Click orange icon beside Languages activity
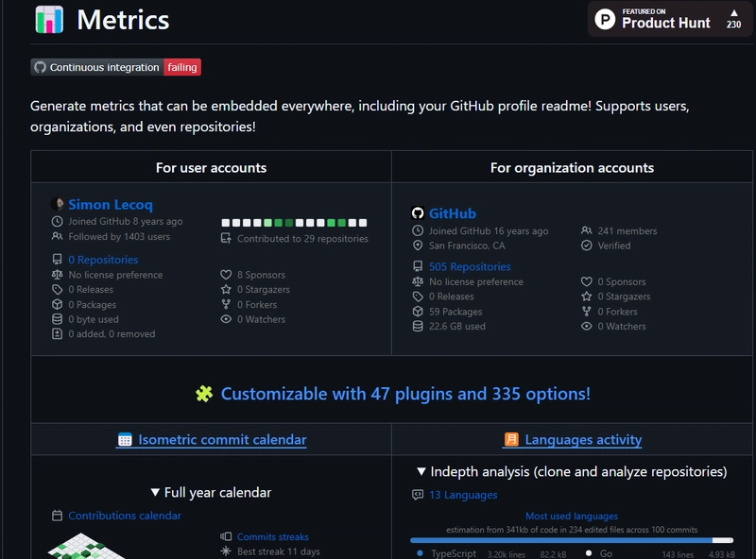Screen dimensions: 756x559 [511, 439]
